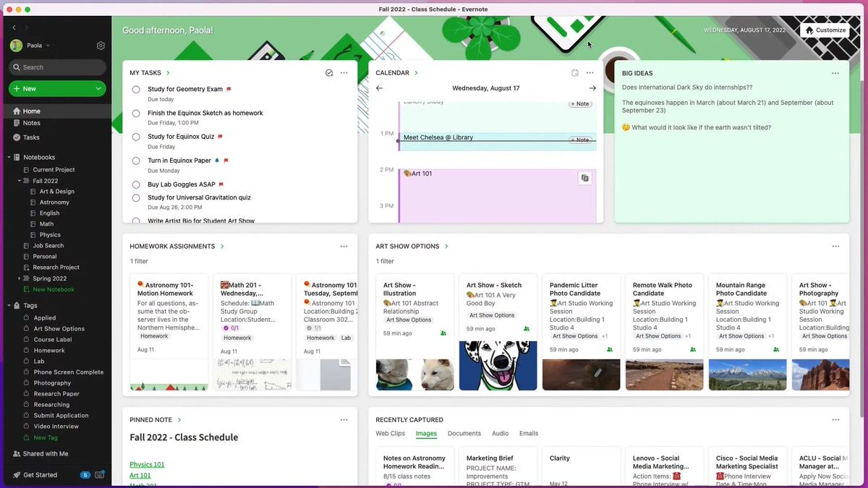The height and width of the screenshot is (488, 868).
Task: Create a New Notebook link
Action: (x=54, y=290)
